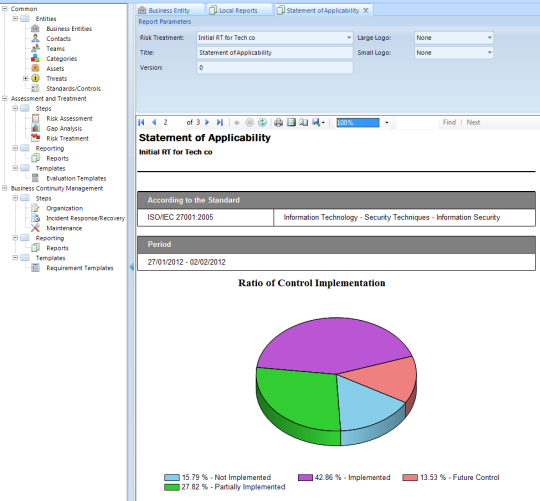Go to first report page
Image resolution: width=540 pixels, height=501 pixels.
(141, 122)
